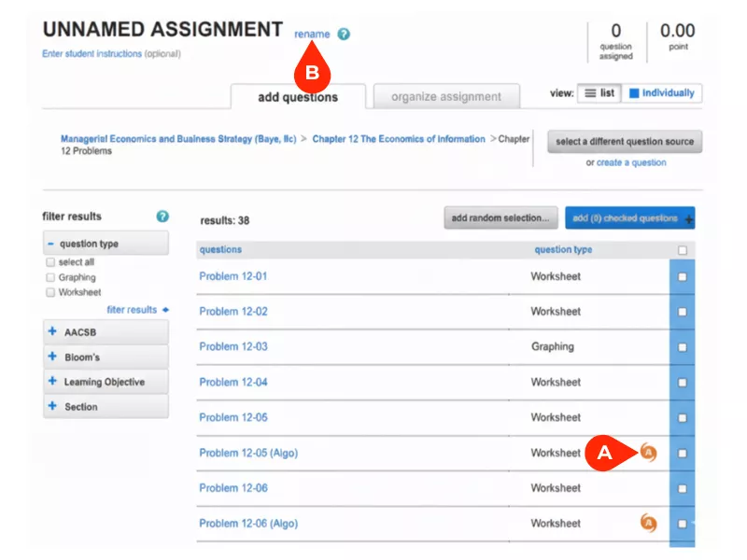Click the plus icon on the AACSB filter

51,333
